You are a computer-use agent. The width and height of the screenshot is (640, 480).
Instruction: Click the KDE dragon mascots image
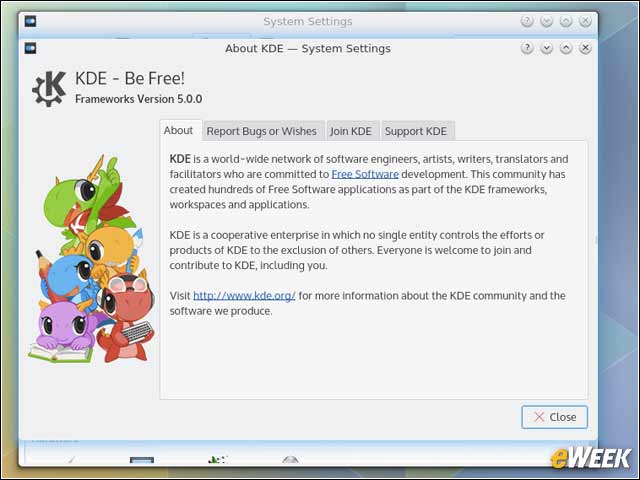(x=92, y=259)
